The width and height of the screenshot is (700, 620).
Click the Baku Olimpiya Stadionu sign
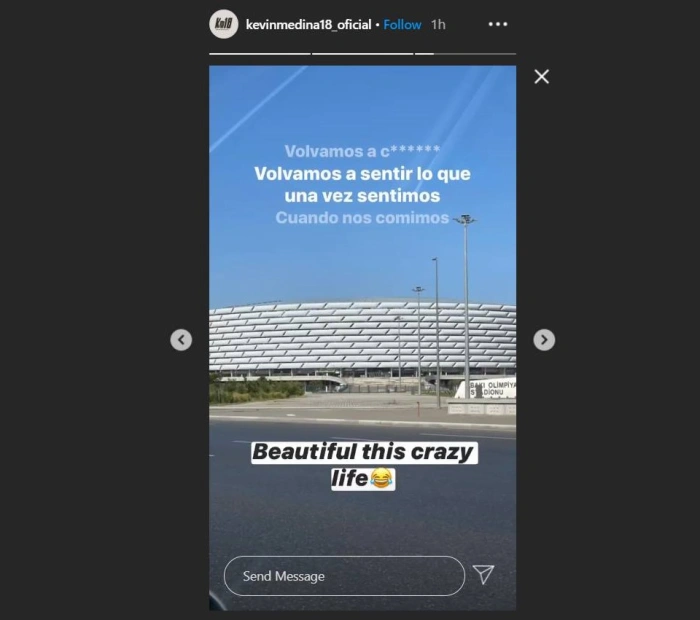488,389
